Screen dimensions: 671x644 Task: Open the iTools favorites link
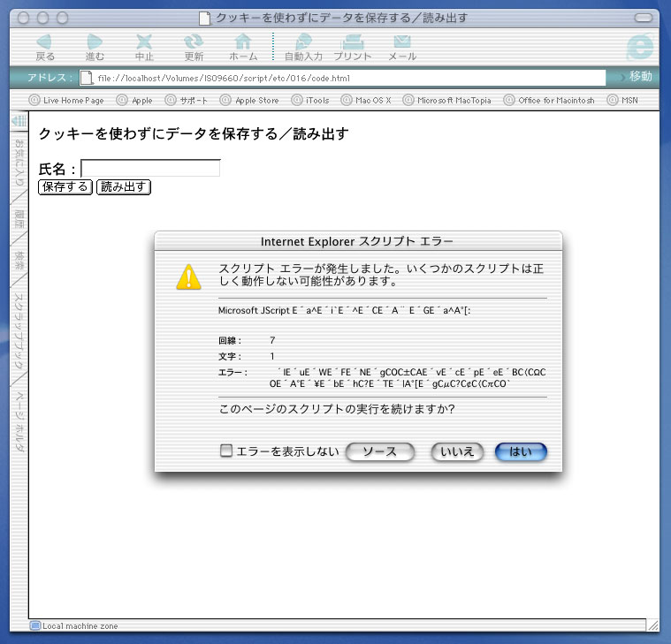pos(310,101)
